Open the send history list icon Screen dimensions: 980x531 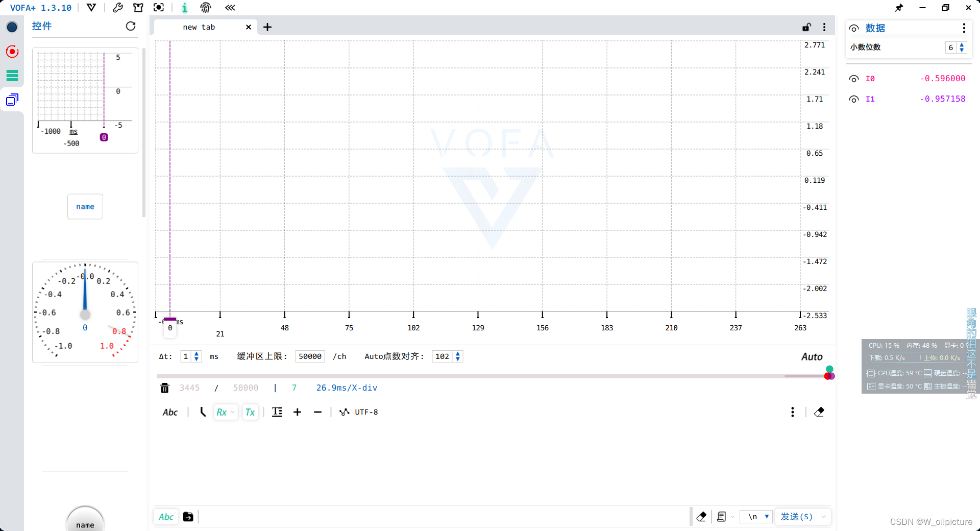click(721, 517)
